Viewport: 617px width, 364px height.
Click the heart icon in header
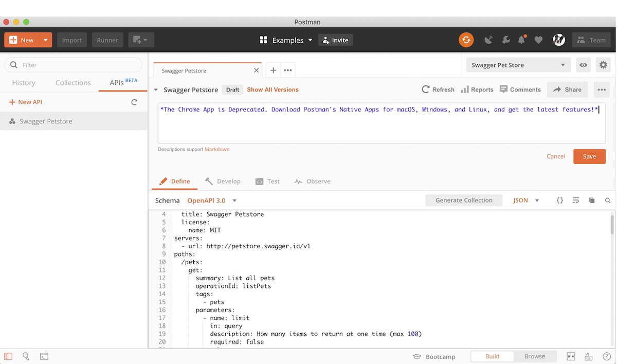pos(538,40)
